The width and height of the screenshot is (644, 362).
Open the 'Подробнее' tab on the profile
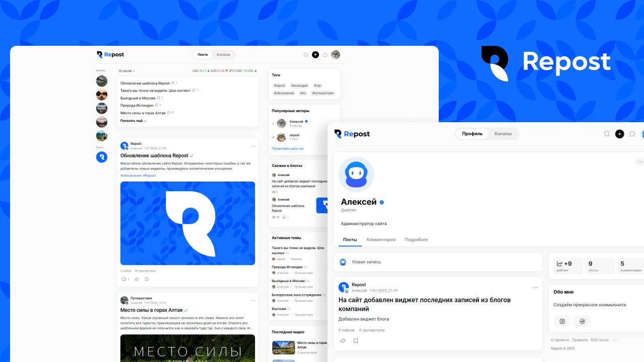tap(417, 240)
